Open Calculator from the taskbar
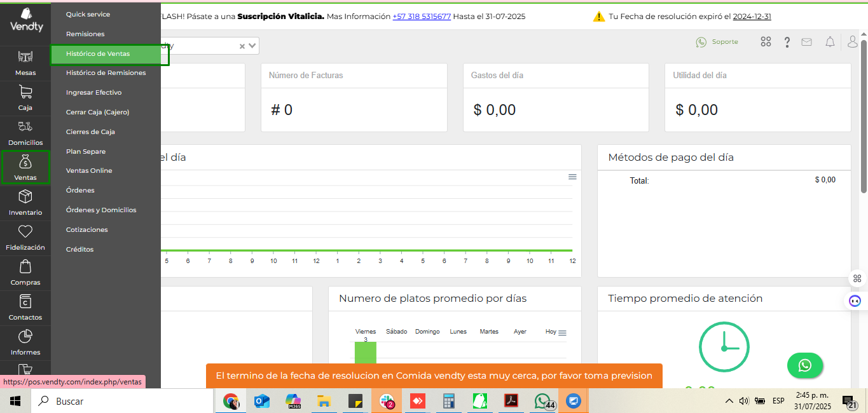 tap(449, 401)
